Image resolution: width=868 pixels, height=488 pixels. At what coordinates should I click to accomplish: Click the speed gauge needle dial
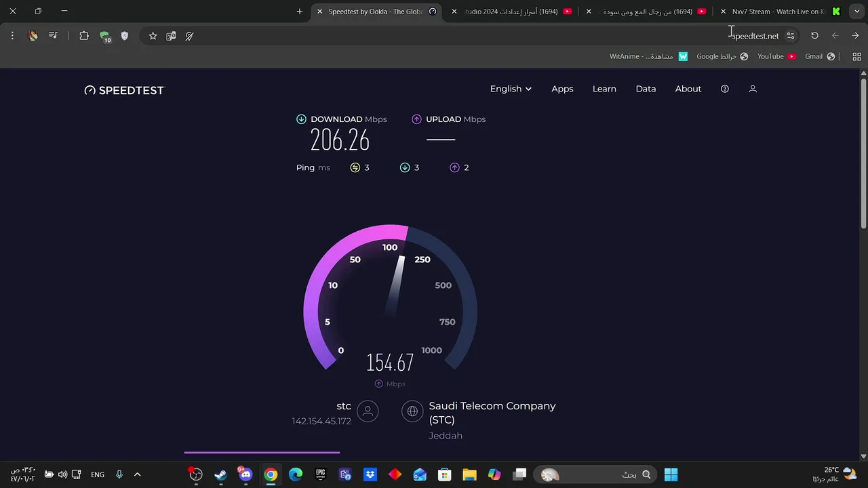[x=391, y=298]
